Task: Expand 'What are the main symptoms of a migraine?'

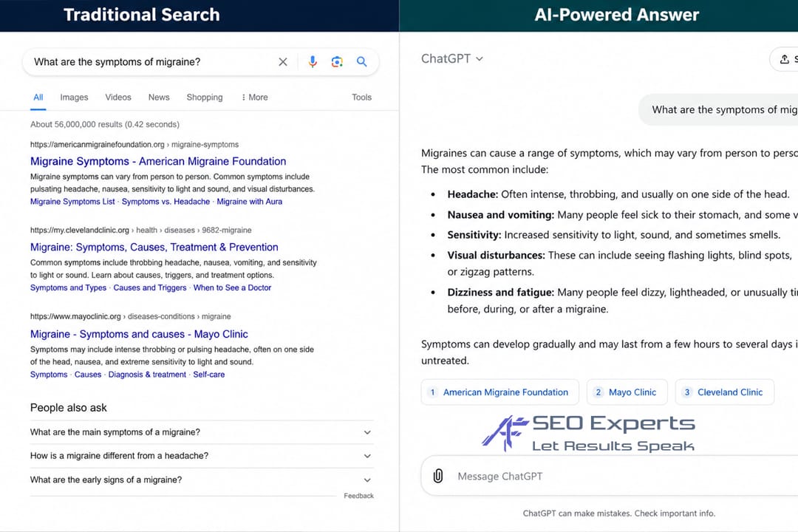Action: pos(202,432)
